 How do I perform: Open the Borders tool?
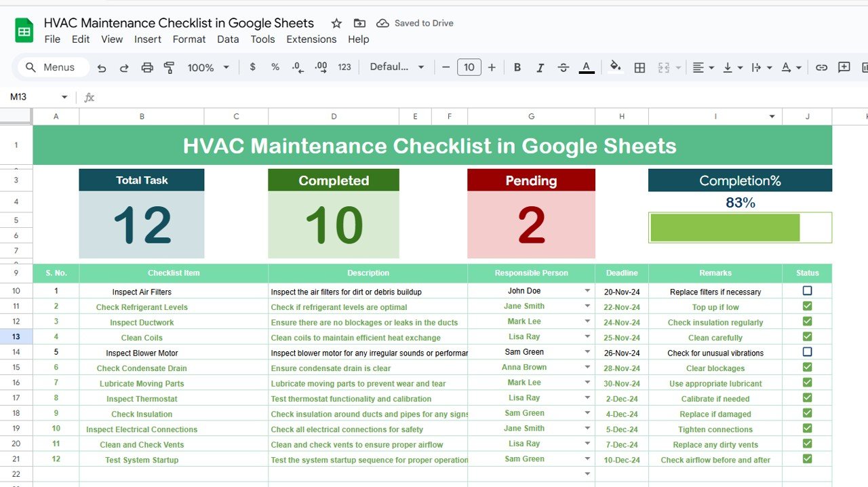coord(639,67)
